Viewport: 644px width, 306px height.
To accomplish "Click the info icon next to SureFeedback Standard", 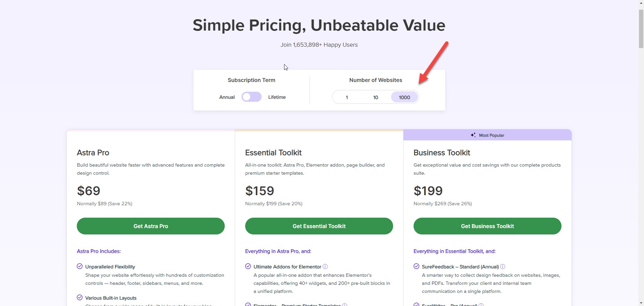I will pos(502,267).
